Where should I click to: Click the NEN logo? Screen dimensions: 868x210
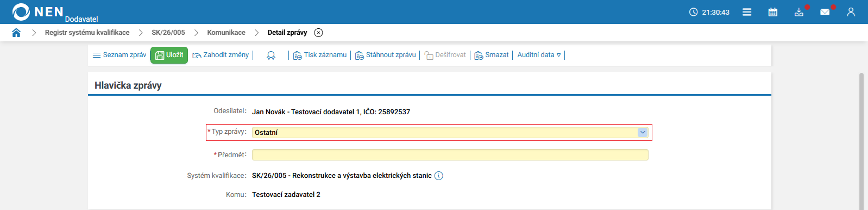(x=38, y=11)
